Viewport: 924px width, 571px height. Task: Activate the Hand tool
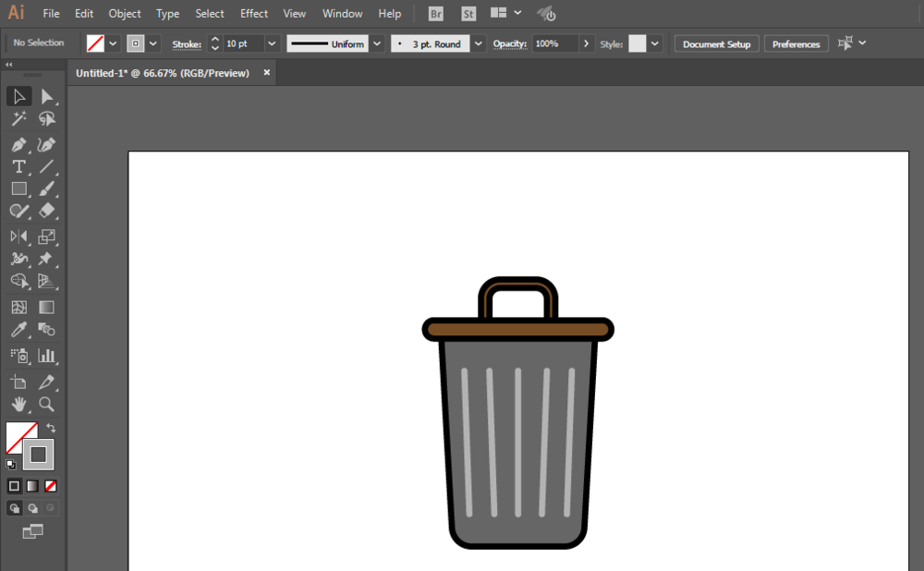(x=18, y=405)
